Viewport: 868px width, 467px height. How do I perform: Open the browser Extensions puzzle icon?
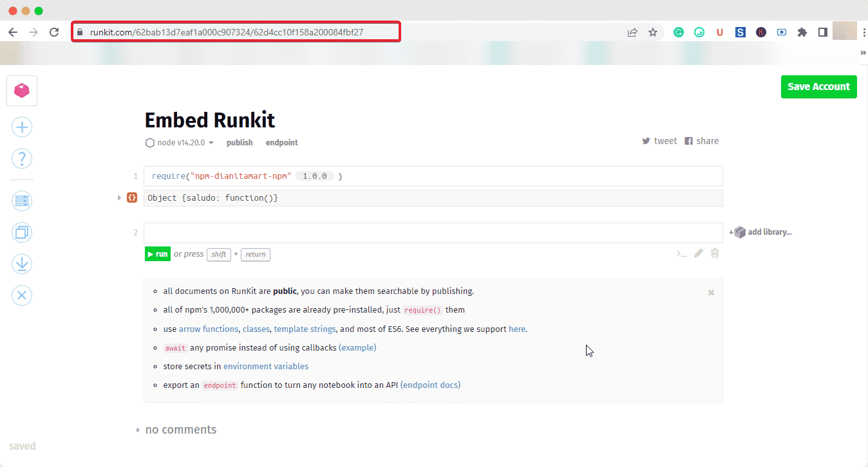[802, 32]
